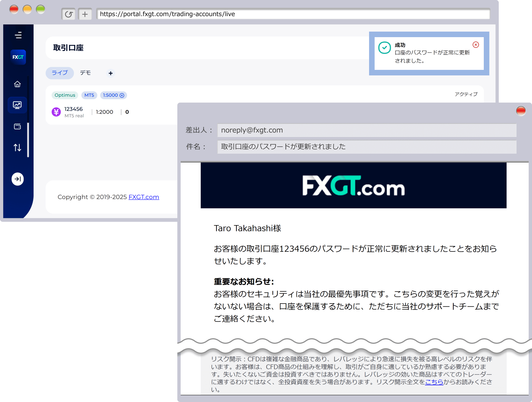Add a new account with plus button

tap(111, 73)
